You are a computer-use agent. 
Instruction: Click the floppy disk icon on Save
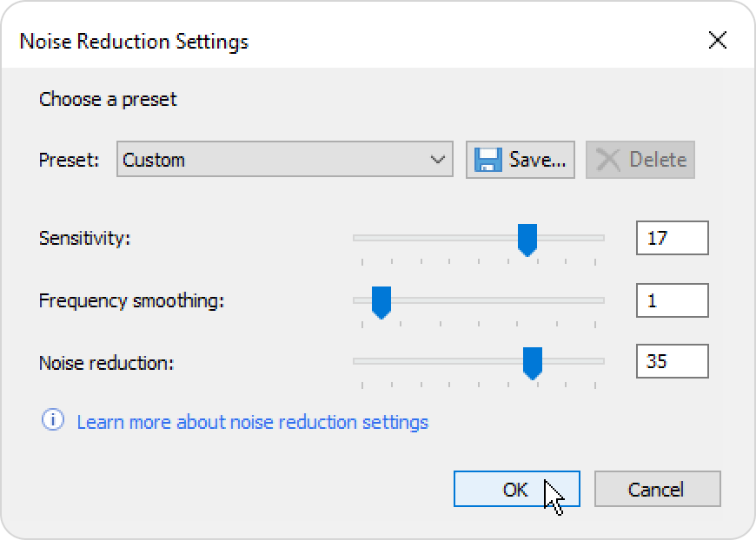coord(488,160)
